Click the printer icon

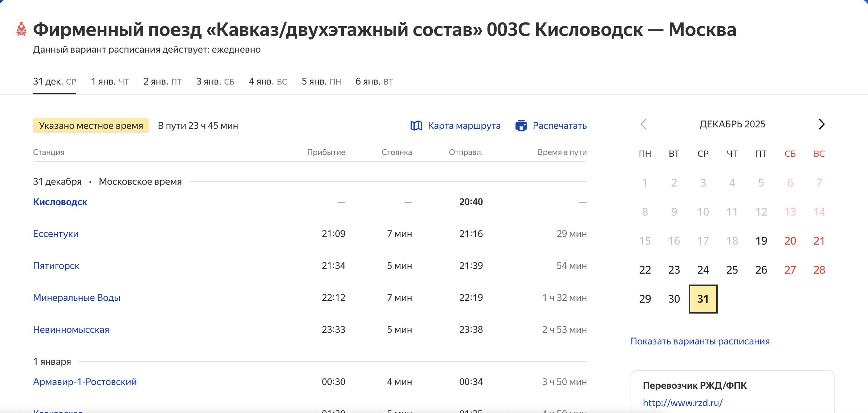pyautogui.click(x=521, y=126)
